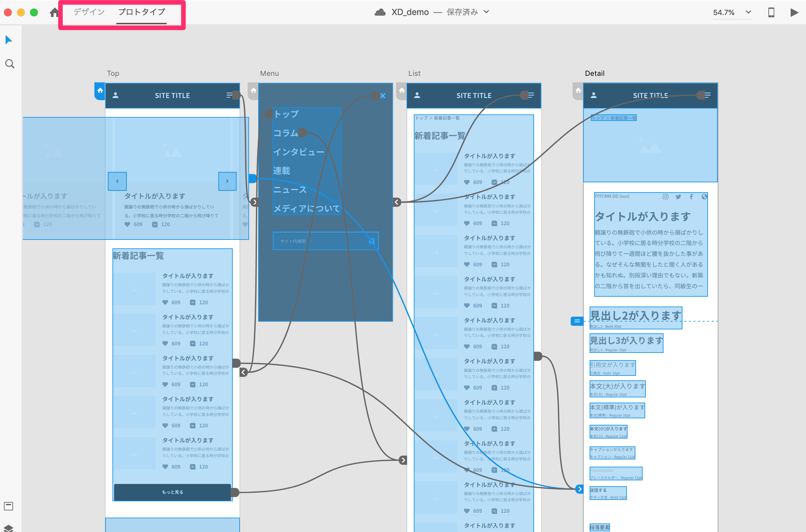
Task: Set Menu artboard as home screen
Action: click(x=253, y=91)
